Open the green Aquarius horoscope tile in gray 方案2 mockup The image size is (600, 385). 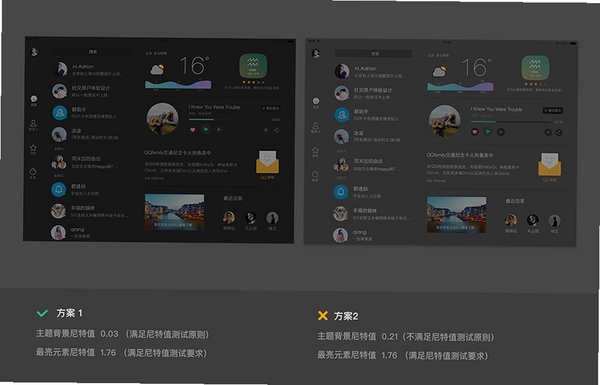coord(535,68)
